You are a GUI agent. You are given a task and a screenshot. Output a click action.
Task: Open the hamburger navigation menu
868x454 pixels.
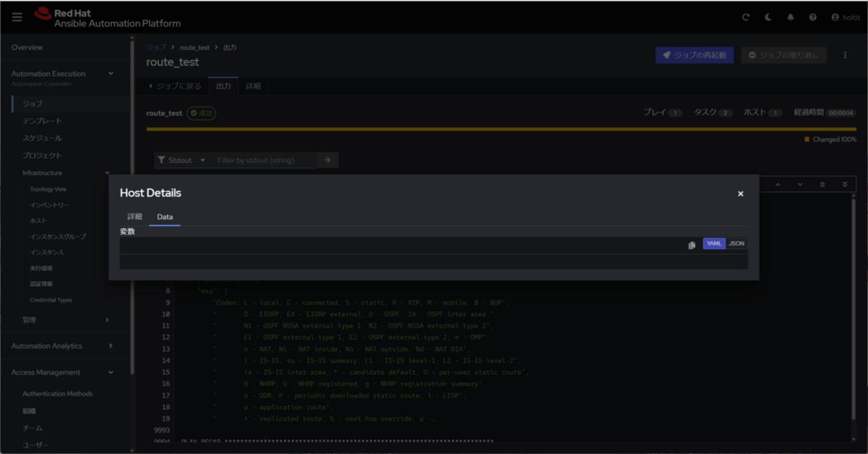click(17, 17)
